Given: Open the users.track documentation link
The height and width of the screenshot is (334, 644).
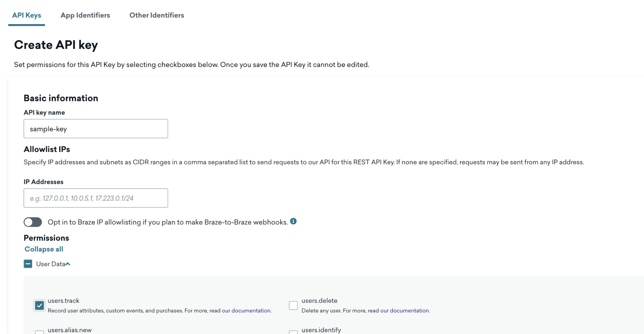Looking at the screenshot, I should [x=246, y=311].
